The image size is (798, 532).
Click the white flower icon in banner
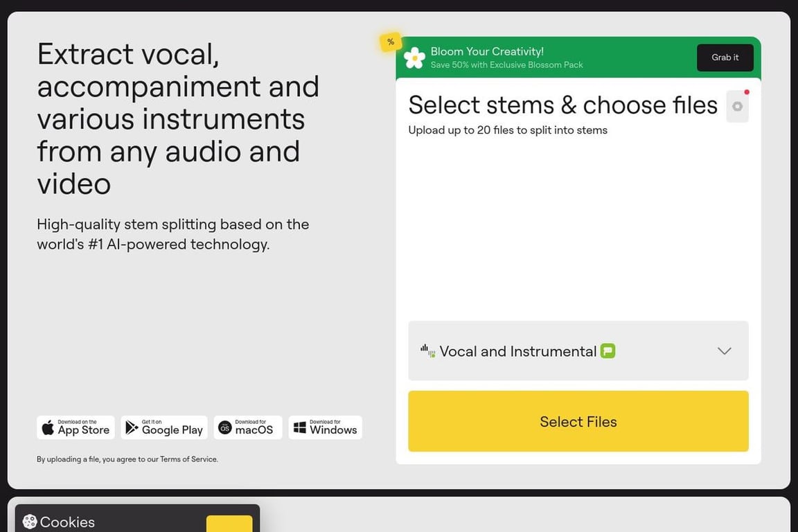click(x=414, y=57)
